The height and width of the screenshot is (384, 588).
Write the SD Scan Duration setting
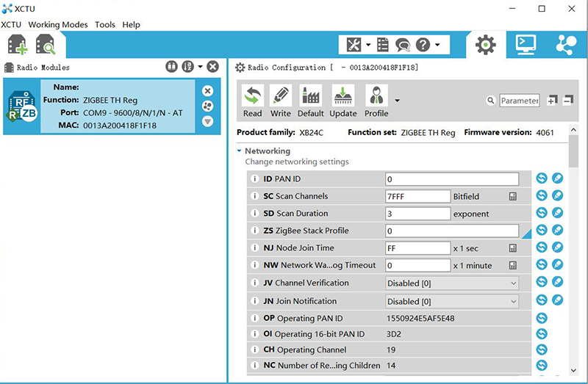click(558, 213)
